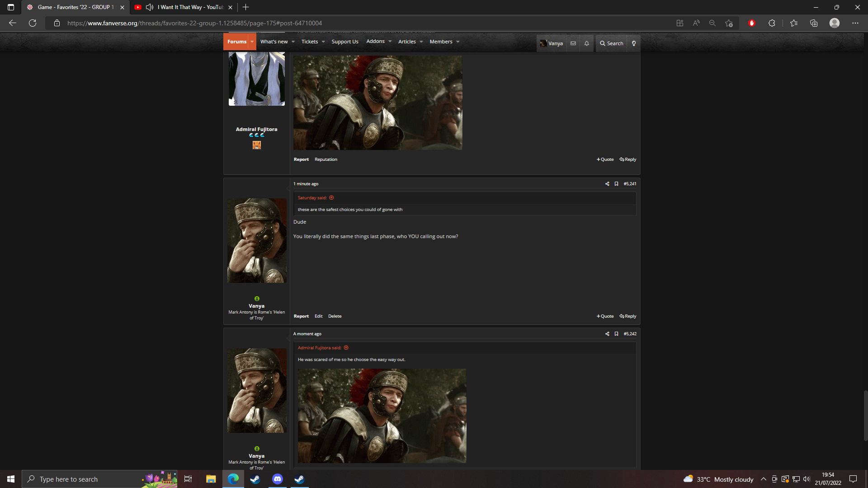
Task: Reload the page with refresh icon
Action: [x=33, y=23]
